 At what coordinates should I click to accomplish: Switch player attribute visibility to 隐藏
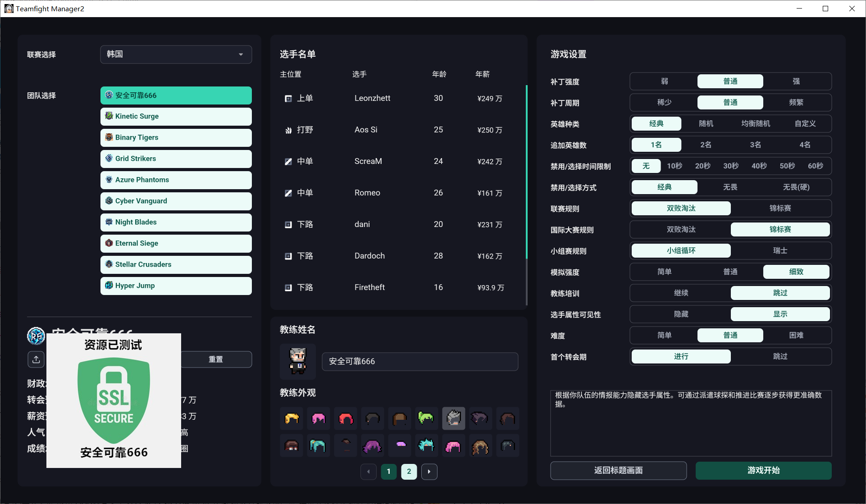coord(681,314)
